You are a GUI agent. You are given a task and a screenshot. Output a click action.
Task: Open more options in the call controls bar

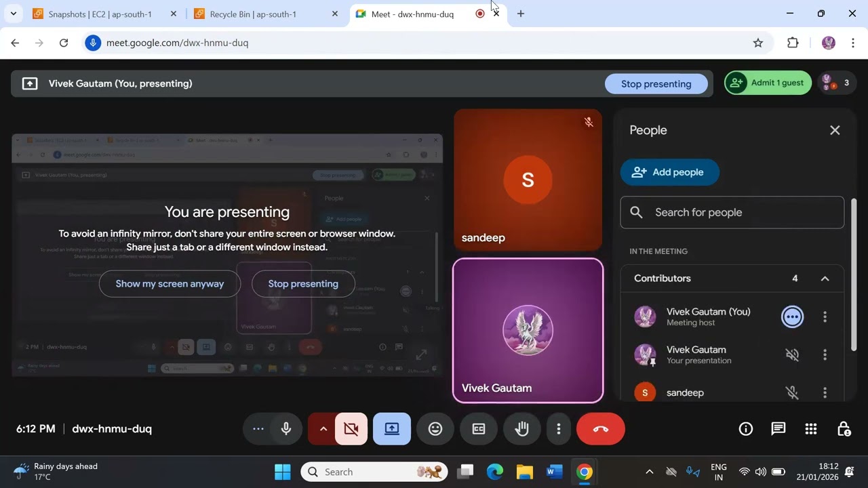(559, 429)
